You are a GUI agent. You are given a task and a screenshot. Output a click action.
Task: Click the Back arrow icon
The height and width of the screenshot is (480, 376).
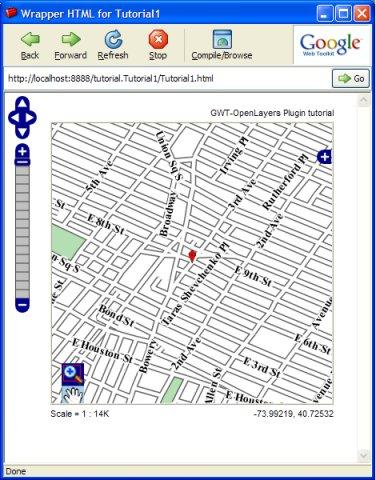tap(30, 39)
